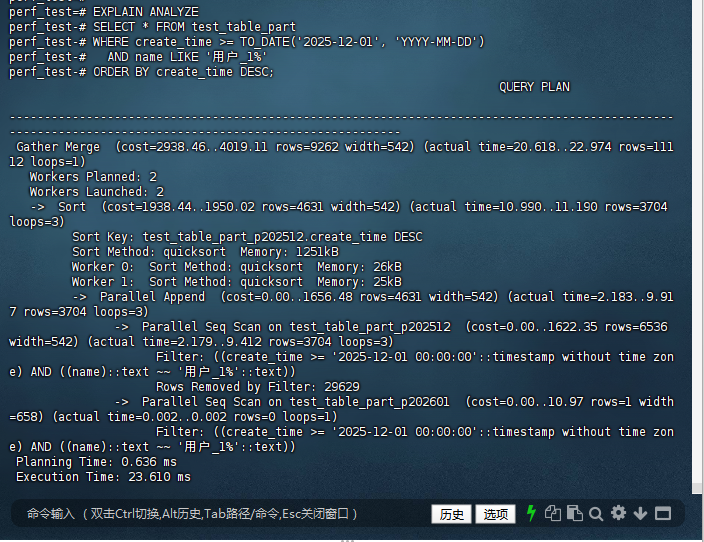Click the WHERE create_time TO_DATE line

[247, 42]
